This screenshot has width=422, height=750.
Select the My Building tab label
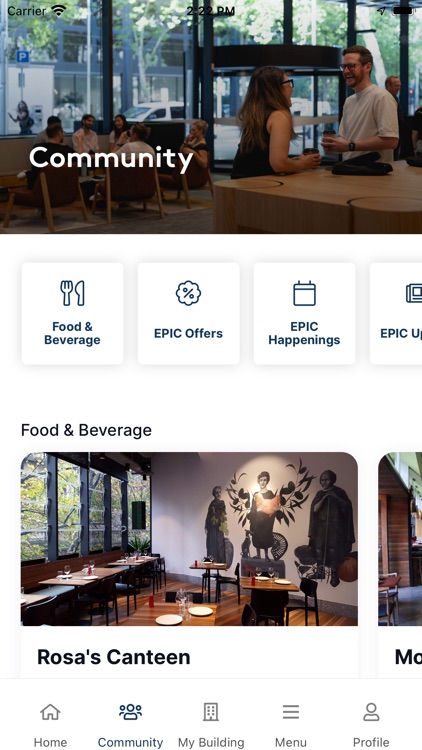click(x=211, y=742)
